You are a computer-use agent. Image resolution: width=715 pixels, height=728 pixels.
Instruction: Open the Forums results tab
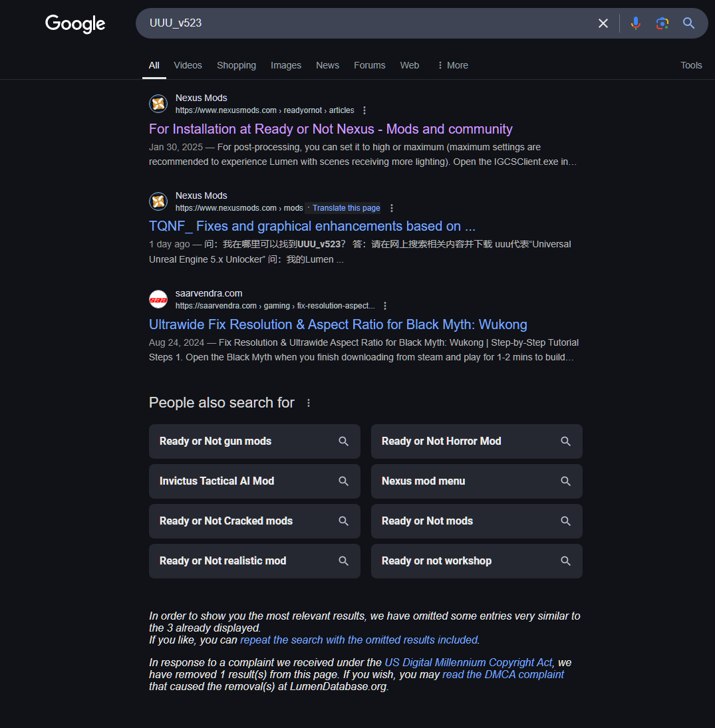[x=369, y=65]
